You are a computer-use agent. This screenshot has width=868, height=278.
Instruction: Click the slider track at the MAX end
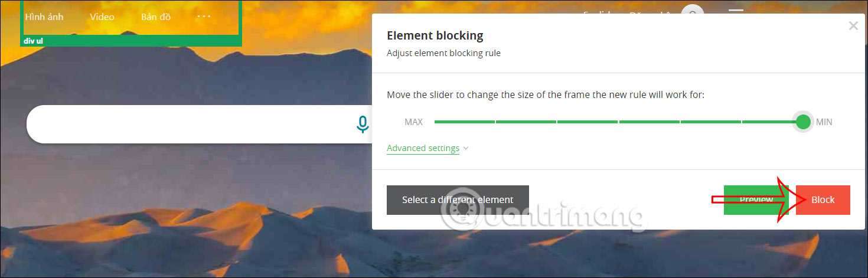click(438, 122)
